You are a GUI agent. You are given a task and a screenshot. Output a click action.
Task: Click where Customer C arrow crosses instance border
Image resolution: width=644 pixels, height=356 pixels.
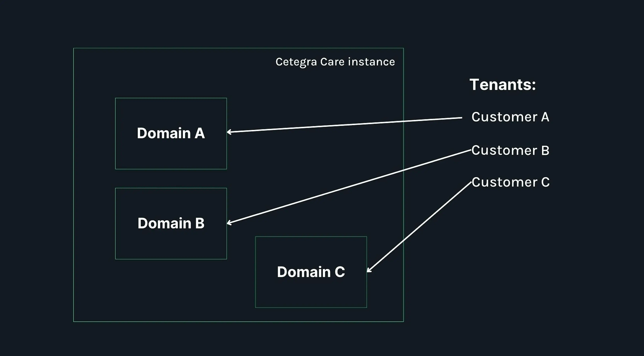pos(403,241)
